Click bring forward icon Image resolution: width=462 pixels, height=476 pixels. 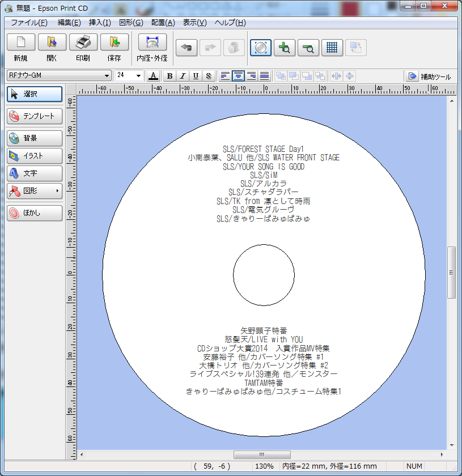point(294,75)
